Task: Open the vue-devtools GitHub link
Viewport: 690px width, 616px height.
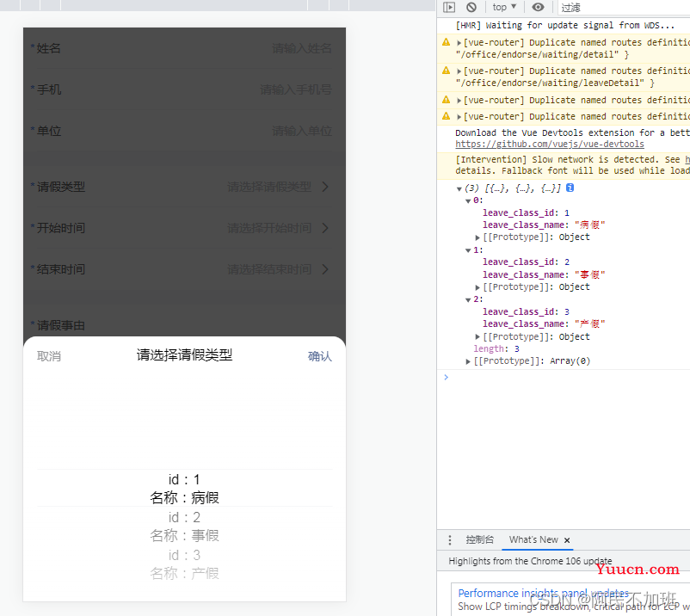Action: pos(550,145)
